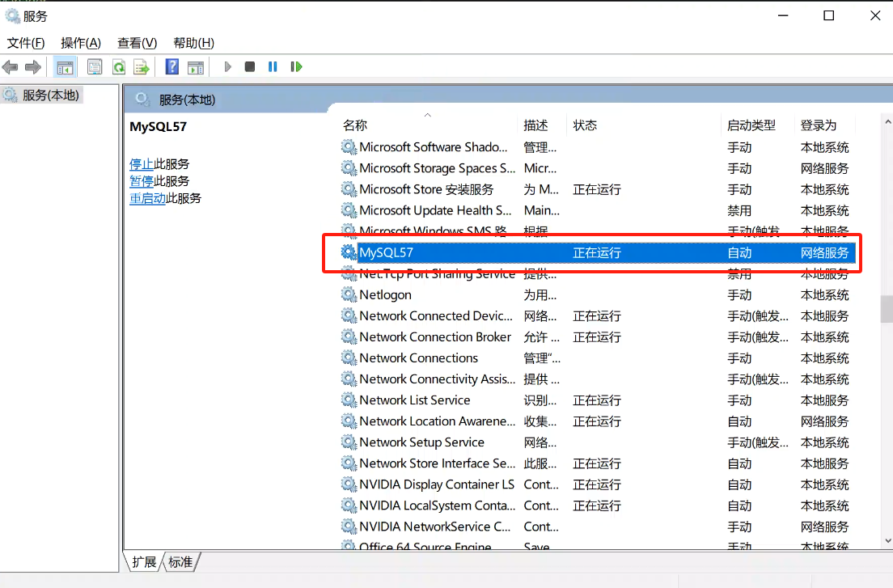Sort by the 登录为 column header
The height and width of the screenshot is (588, 893).
pos(825,125)
